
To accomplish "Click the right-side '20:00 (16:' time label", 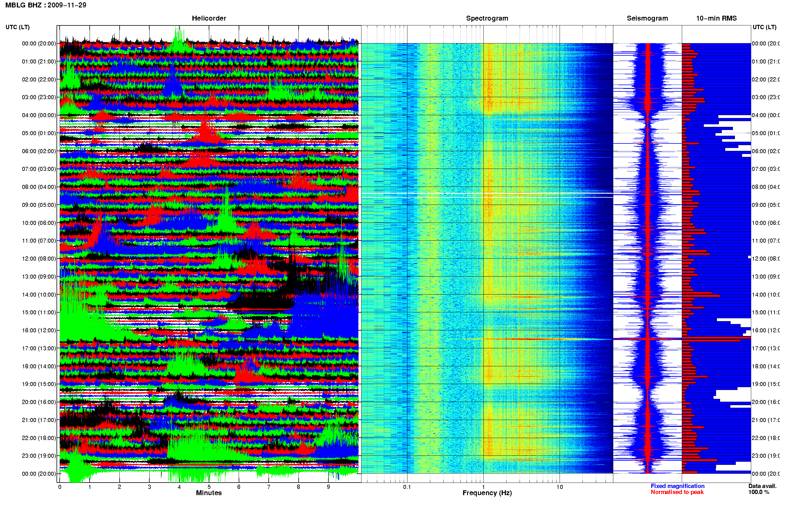I will (766, 402).
